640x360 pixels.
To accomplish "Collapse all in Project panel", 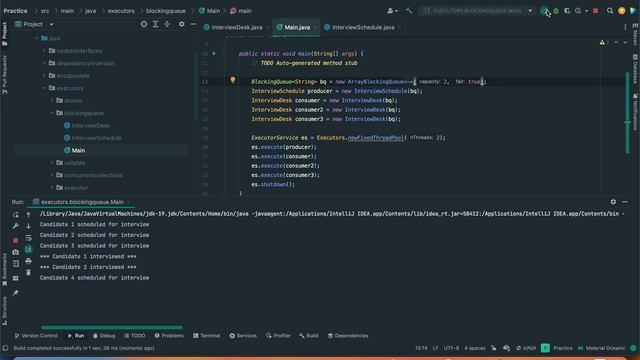I will (167, 24).
